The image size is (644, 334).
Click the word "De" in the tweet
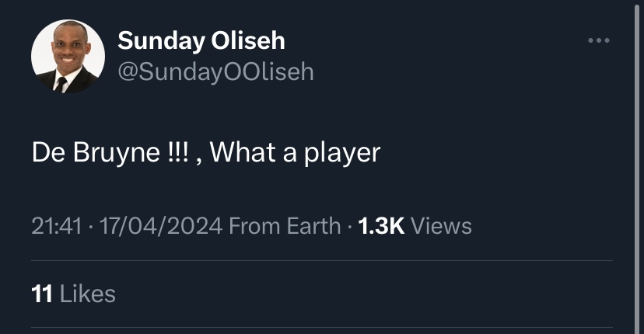pos(45,152)
